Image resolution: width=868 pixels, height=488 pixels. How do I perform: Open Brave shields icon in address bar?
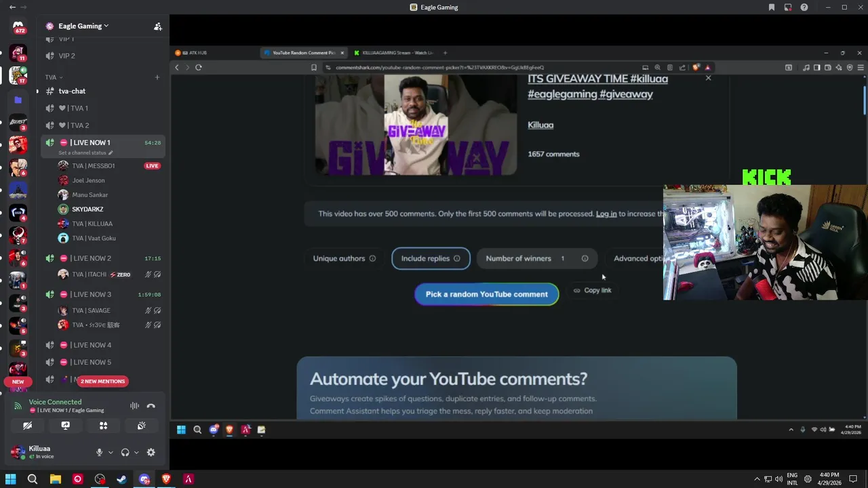point(696,67)
